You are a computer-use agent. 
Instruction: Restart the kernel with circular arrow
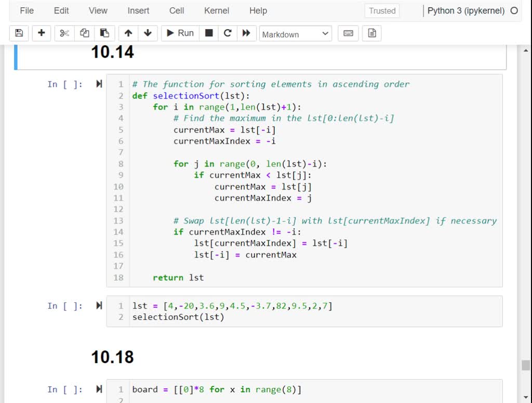[x=227, y=33]
